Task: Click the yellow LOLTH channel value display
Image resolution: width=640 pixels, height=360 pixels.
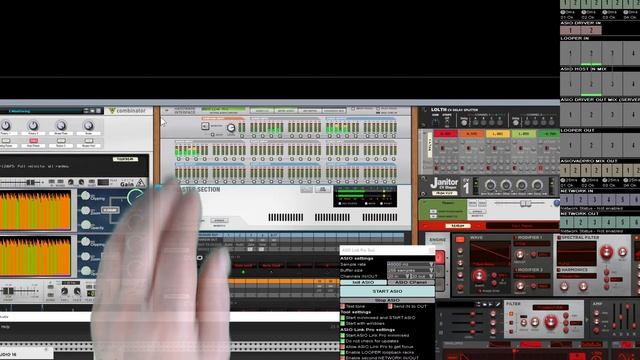Action: (498, 133)
